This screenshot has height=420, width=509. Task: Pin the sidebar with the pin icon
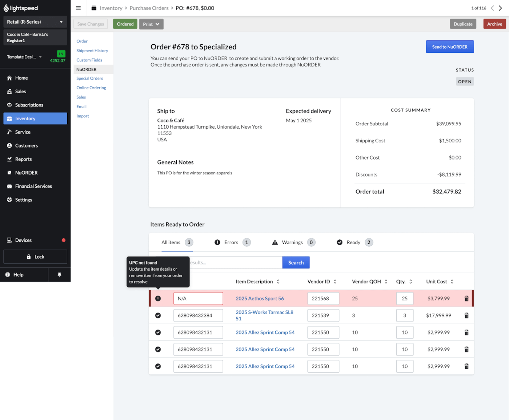point(60,275)
